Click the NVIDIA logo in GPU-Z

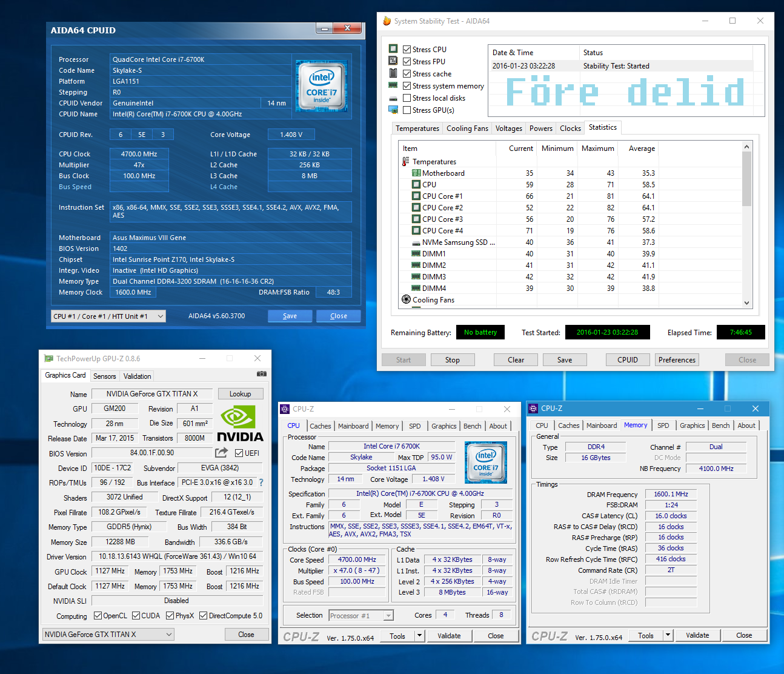240,424
